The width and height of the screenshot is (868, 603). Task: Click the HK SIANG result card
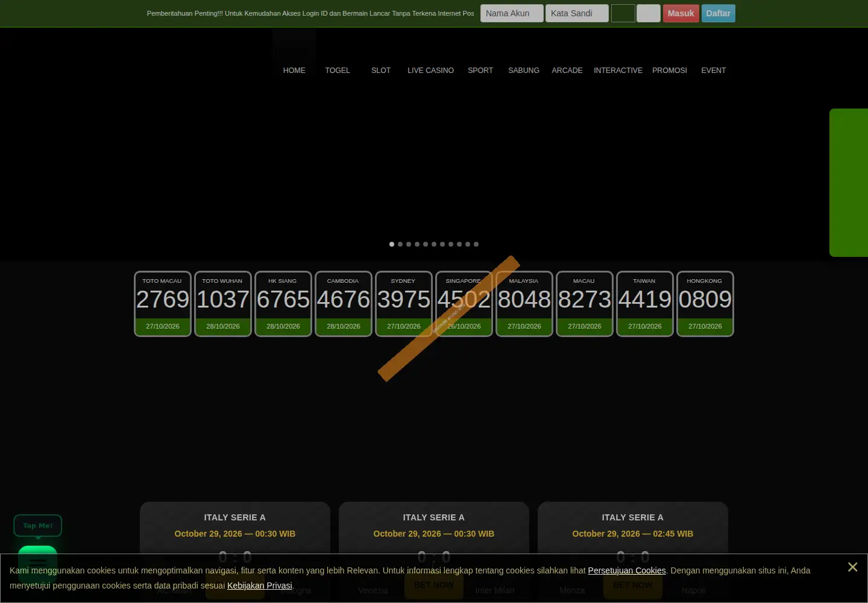pyautogui.click(x=283, y=304)
